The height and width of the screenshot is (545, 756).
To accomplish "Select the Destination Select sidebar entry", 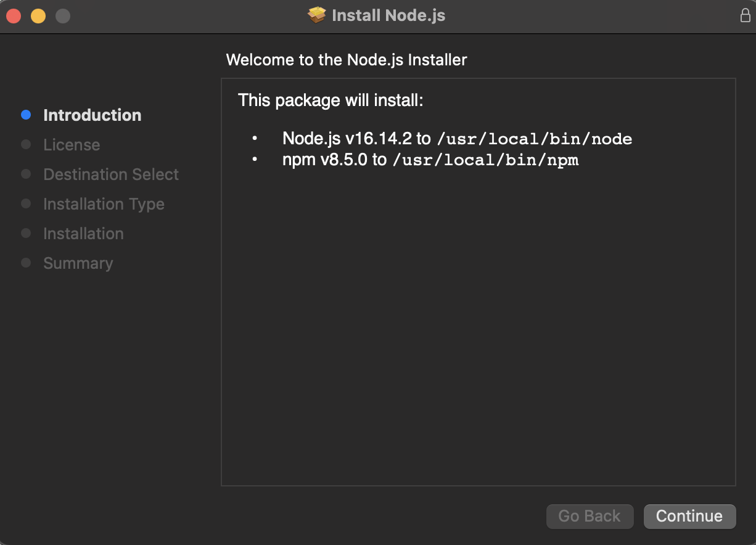I will [110, 174].
